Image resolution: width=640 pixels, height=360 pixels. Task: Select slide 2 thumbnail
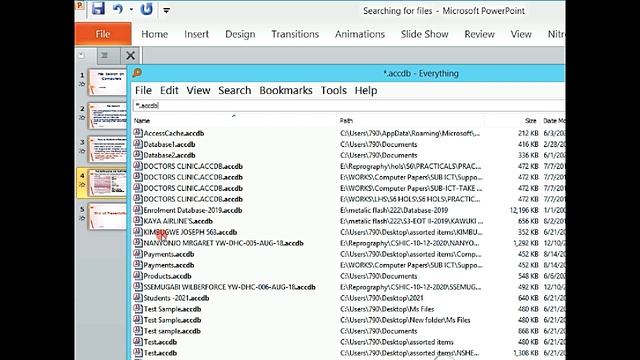tap(107, 116)
